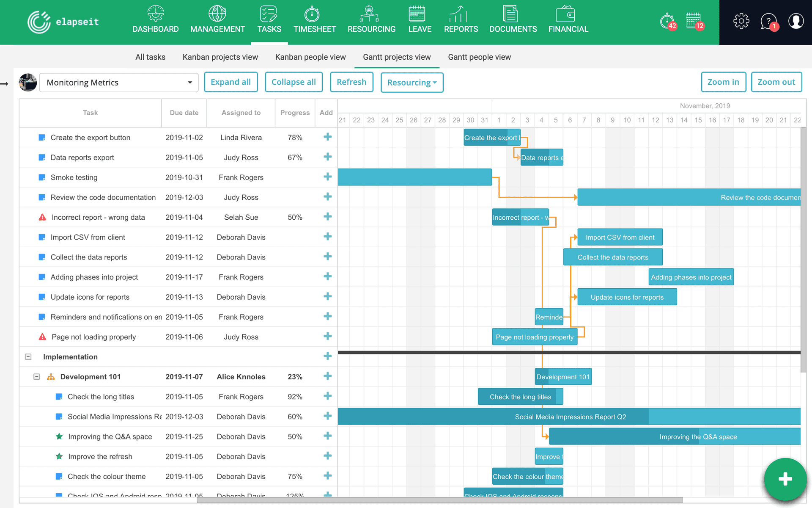Click Zoom in button

pos(724,81)
